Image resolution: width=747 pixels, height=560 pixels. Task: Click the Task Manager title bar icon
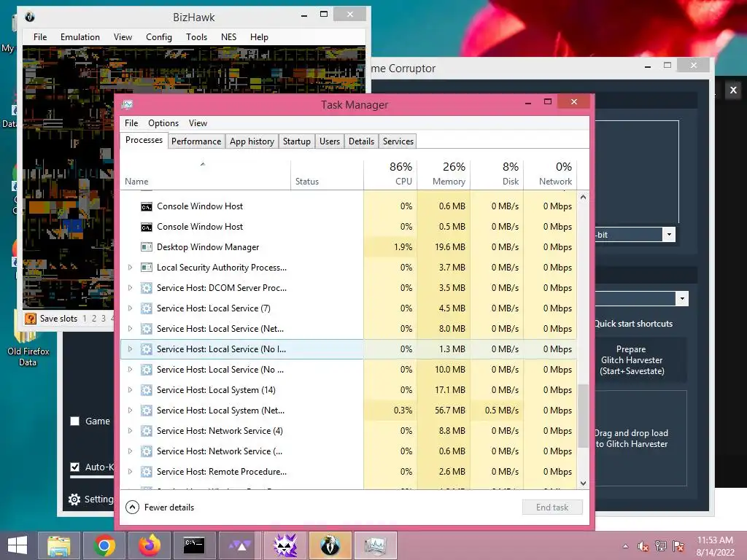point(127,104)
